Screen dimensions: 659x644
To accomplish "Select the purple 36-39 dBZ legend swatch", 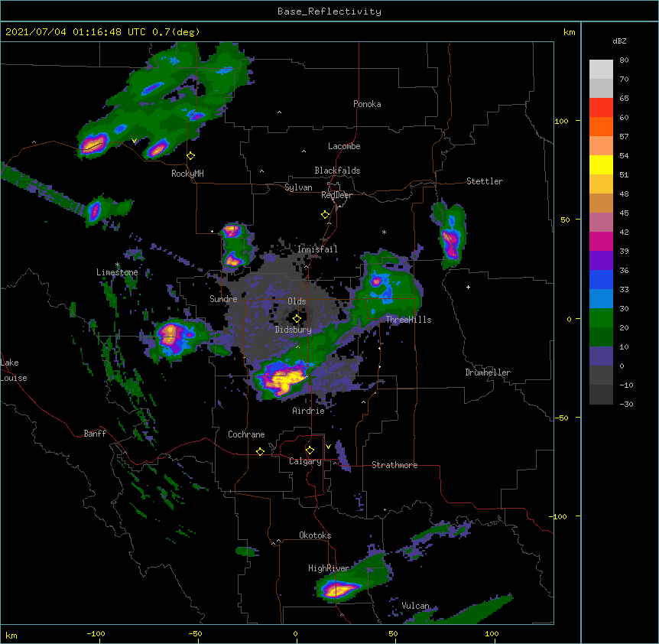I will [x=601, y=261].
